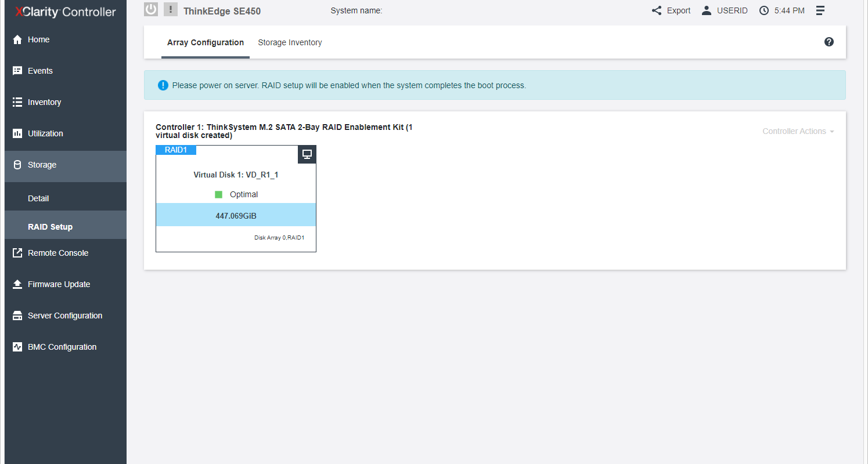Expand the Controller Actions dropdown

click(x=798, y=131)
